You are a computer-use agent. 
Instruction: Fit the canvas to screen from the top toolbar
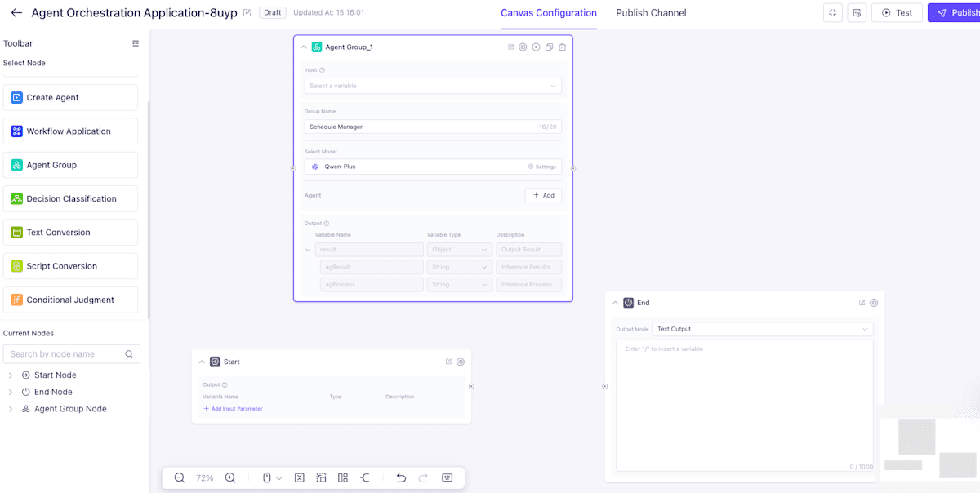coord(832,12)
